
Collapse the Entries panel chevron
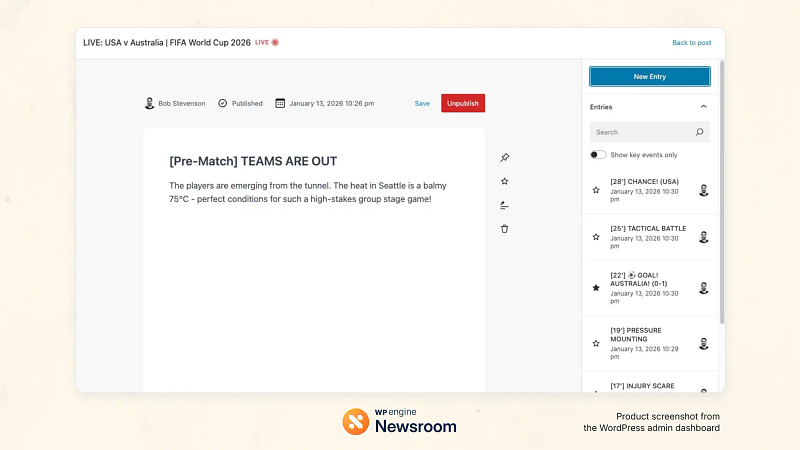point(704,107)
